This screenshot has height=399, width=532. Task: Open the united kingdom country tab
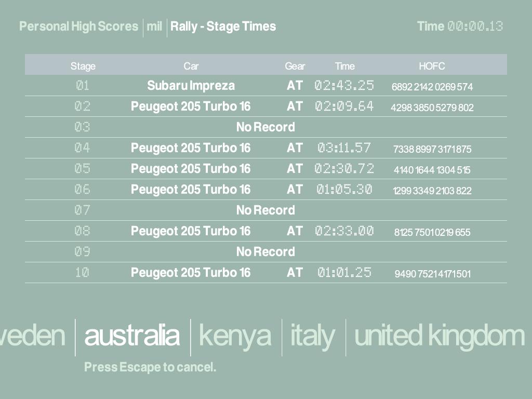(x=439, y=336)
